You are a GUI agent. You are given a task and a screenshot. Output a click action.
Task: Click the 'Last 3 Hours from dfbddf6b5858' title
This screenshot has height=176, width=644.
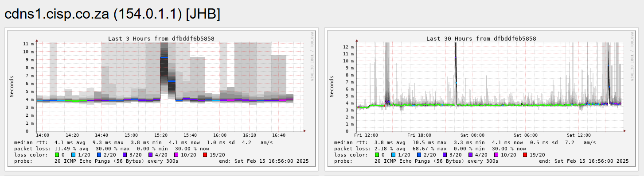pos(161,38)
